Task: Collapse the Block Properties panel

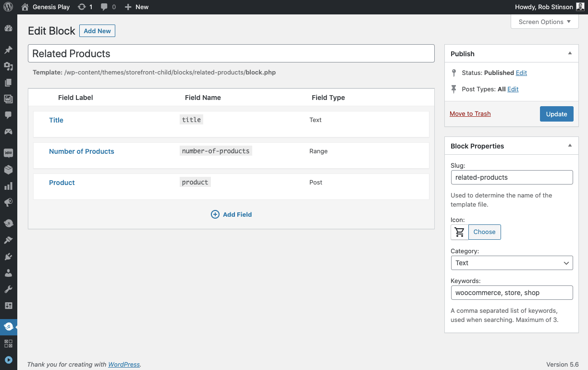Action: click(x=570, y=146)
